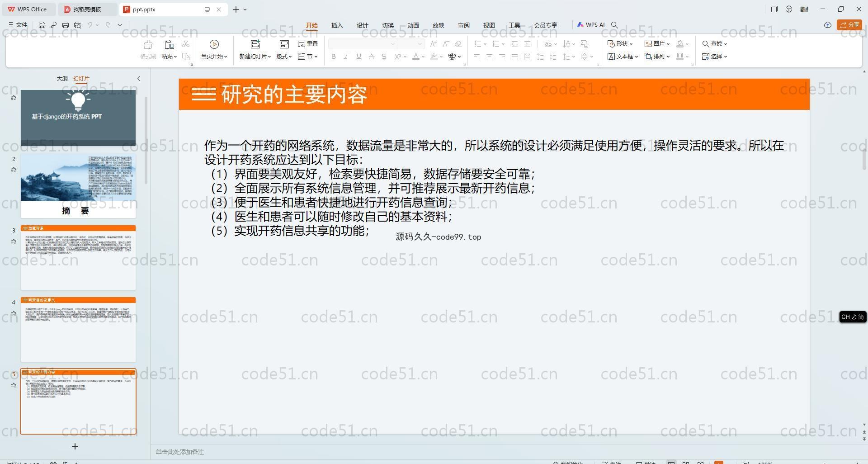Click the cloud sync icon near Share
Viewport: 868px width, 464px height.
click(x=827, y=25)
